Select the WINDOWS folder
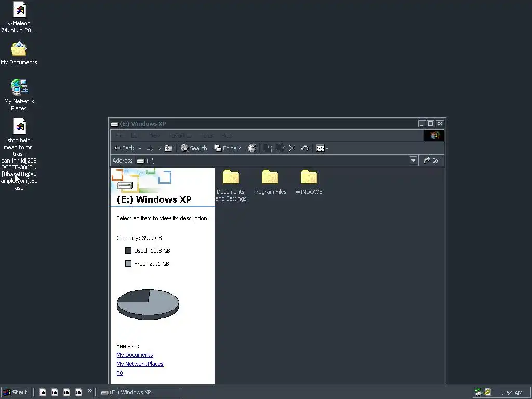This screenshot has width=532, height=399. pos(309,182)
